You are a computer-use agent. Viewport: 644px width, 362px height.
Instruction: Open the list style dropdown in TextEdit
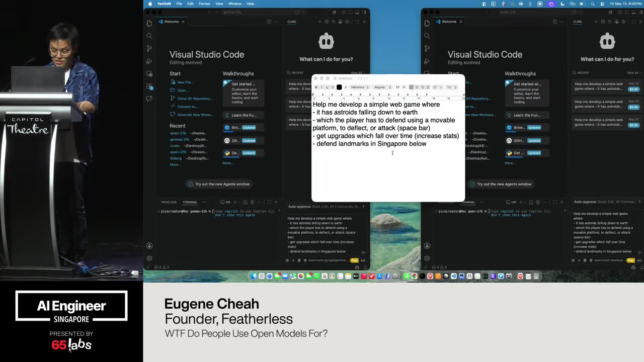point(438,87)
